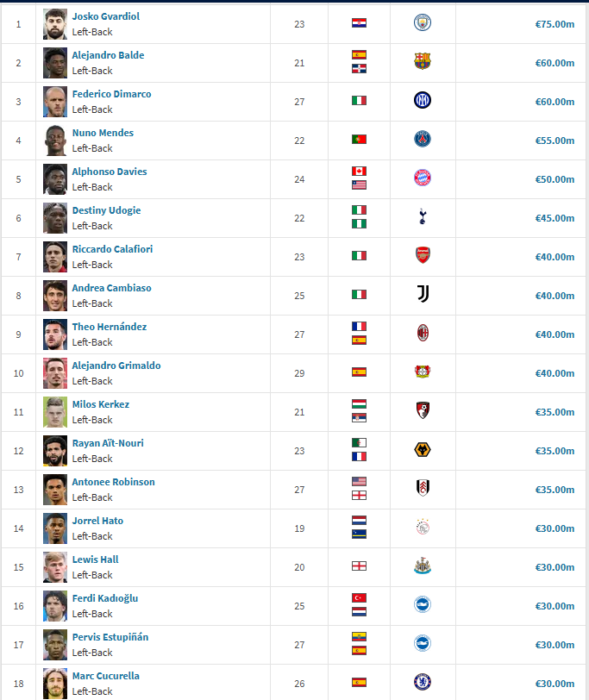Viewport: 589px width, 700px height.
Task: Click the Chelsea crest beside Cucurella
Action: tap(423, 682)
